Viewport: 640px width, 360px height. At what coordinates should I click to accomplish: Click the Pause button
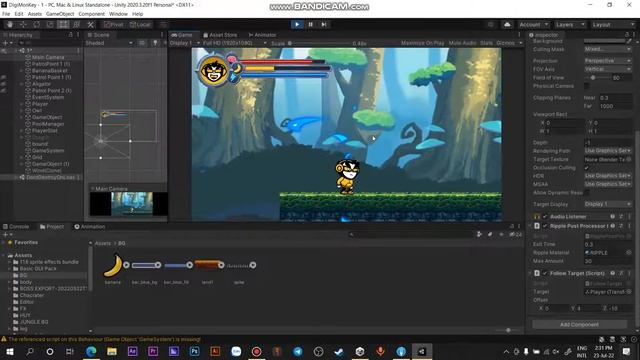pyautogui.click(x=311, y=24)
